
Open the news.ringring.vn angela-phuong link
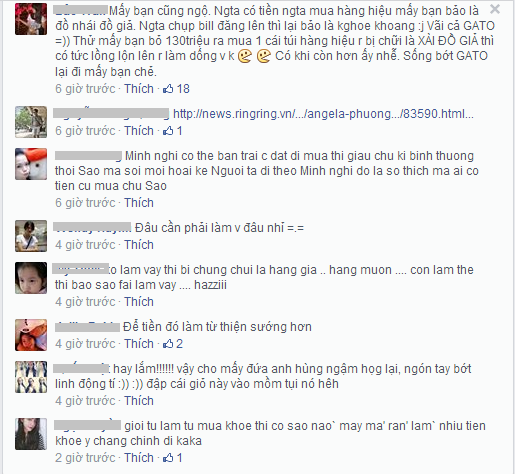coord(323,114)
